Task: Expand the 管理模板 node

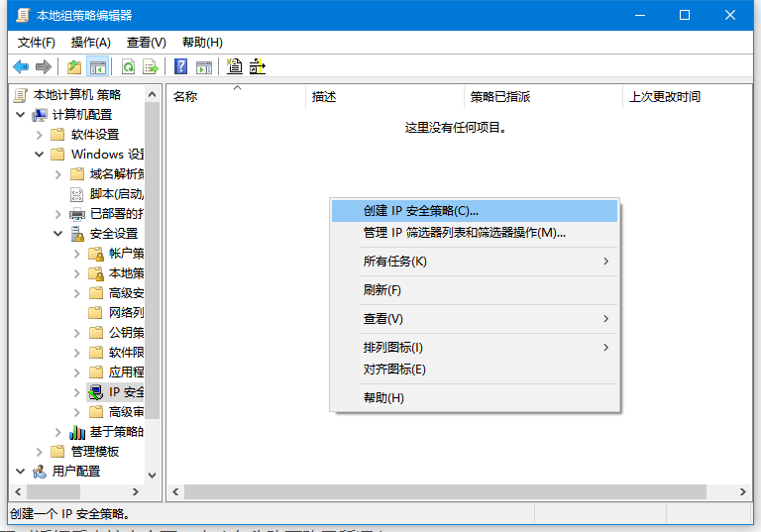Action: (x=40, y=452)
